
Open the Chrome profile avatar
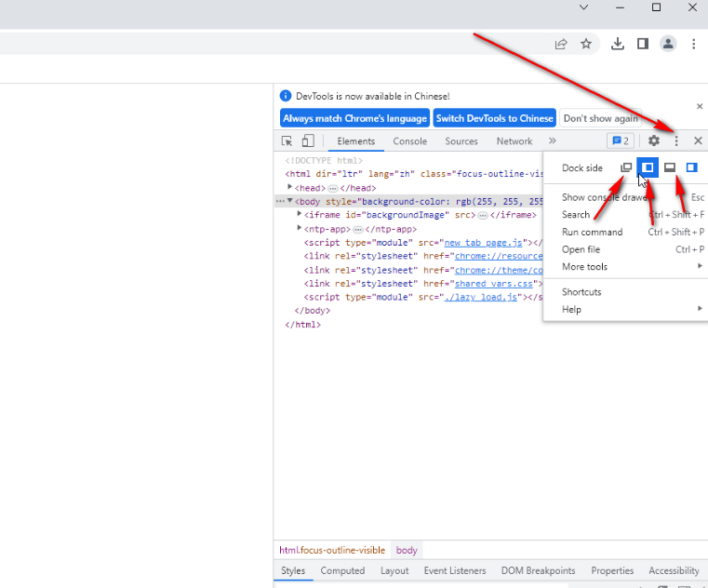(668, 44)
